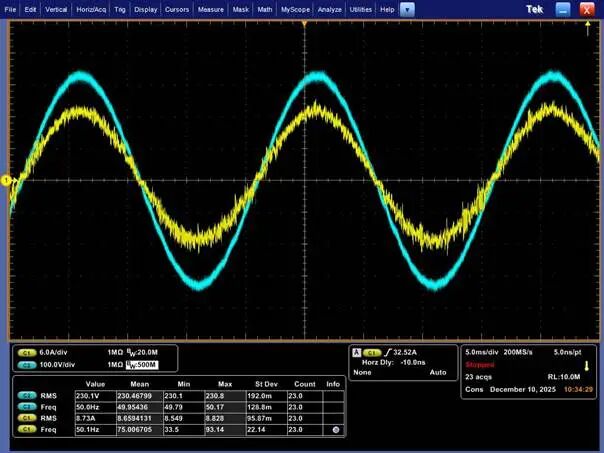Click the trigger A badge in trigger readout

click(x=356, y=353)
